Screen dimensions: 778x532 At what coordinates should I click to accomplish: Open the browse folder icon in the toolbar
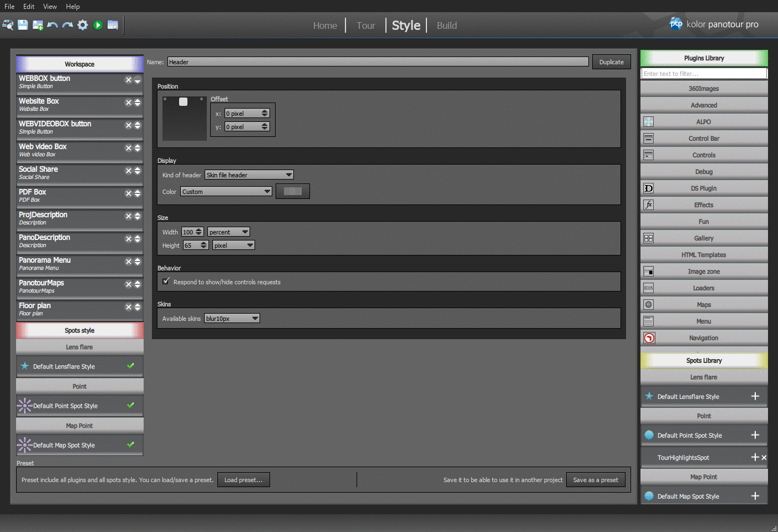[113, 25]
